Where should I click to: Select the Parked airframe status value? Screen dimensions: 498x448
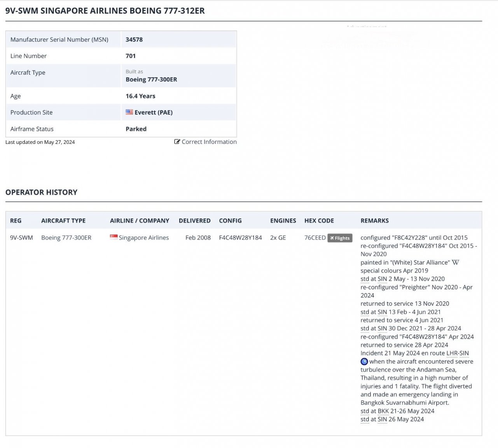(x=136, y=129)
